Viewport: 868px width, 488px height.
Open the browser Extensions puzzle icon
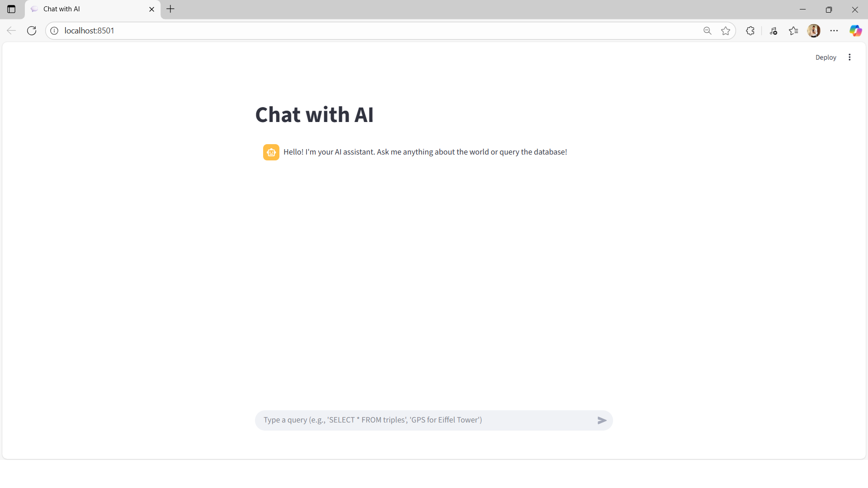click(750, 31)
